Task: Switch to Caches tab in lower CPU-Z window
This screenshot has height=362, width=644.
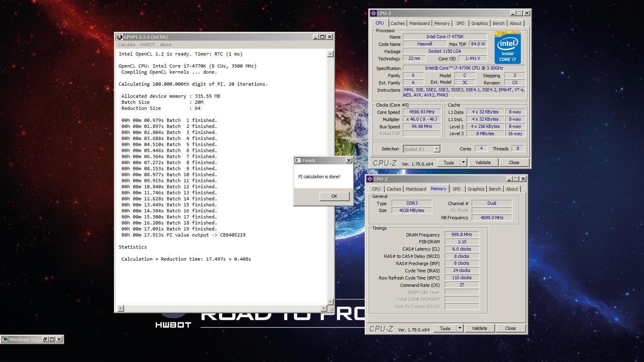Action: tap(394, 189)
